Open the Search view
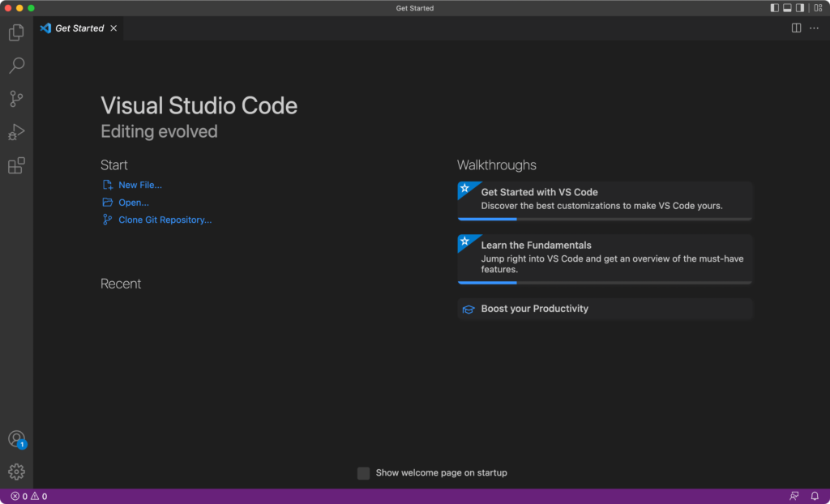Image resolution: width=830 pixels, height=504 pixels. 16,65
